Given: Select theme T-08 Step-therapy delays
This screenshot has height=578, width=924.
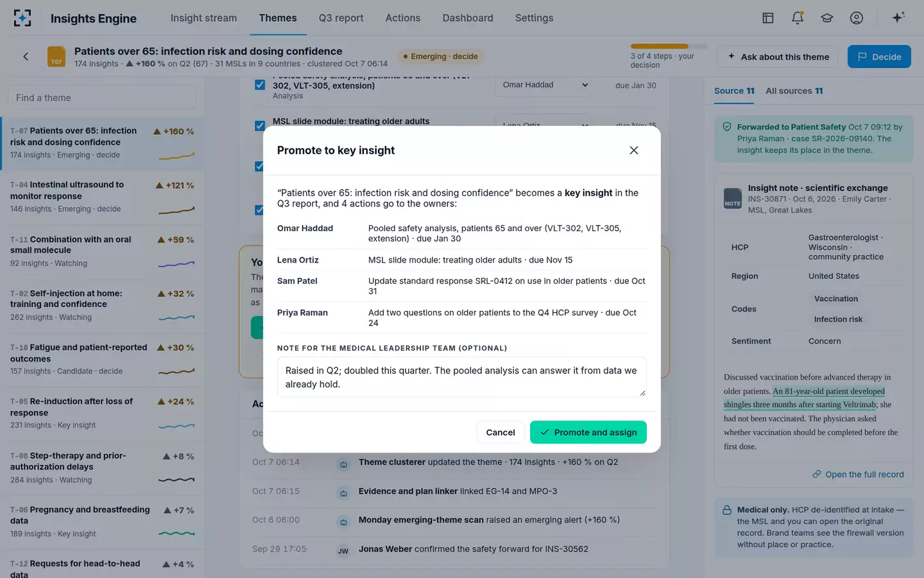Looking at the screenshot, I should (103, 468).
